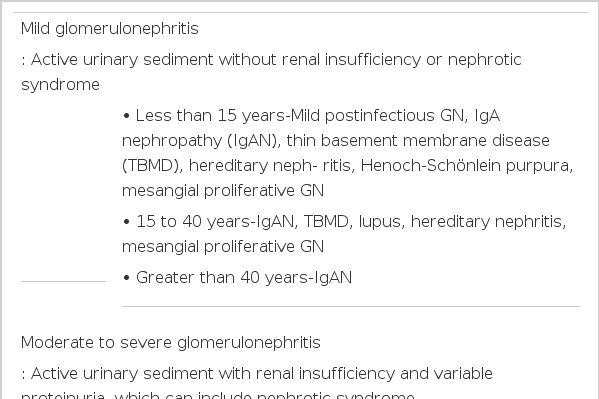Click the bullet dot before "Greater than 40"
This screenshot has height=399, width=599.
(x=126, y=278)
